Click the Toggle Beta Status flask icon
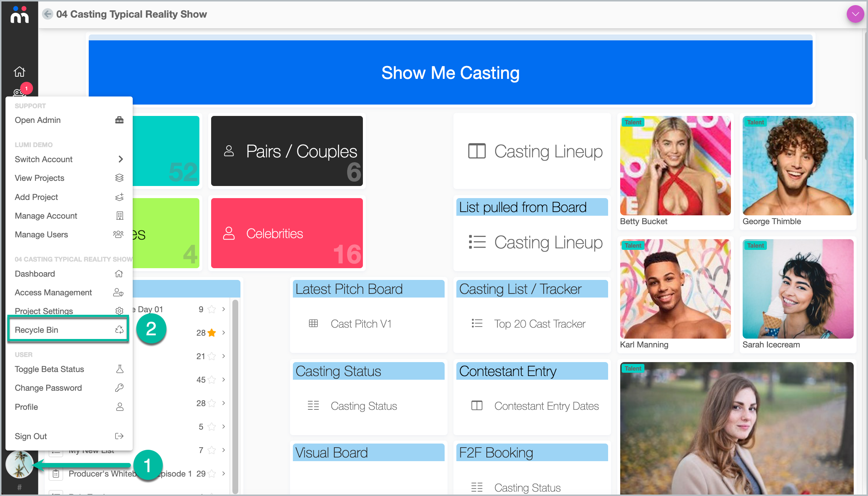 pos(119,369)
